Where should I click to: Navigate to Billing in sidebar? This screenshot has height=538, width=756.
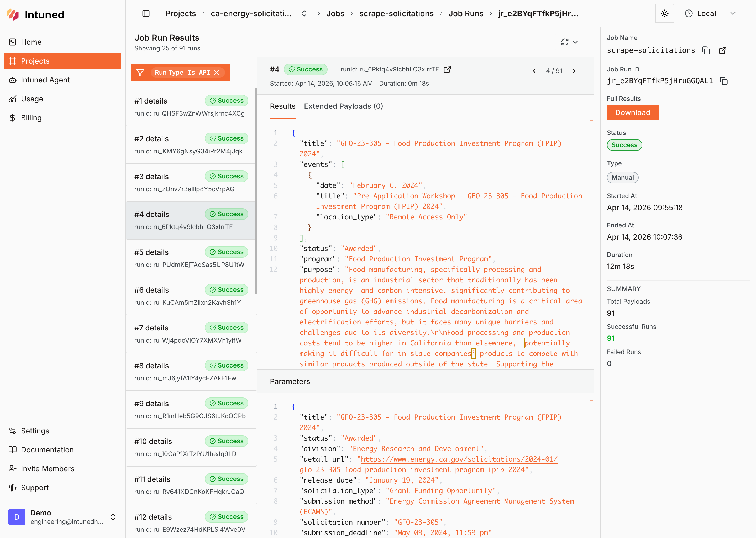pos(31,118)
